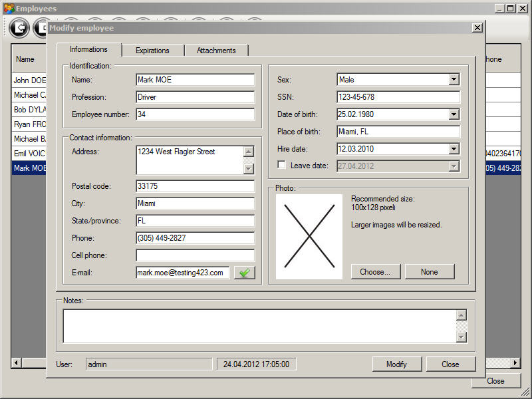The height and width of the screenshot is (399, 532).
Task: Click the green checkmark beside E-mail
Action: [x=245, y=273]
